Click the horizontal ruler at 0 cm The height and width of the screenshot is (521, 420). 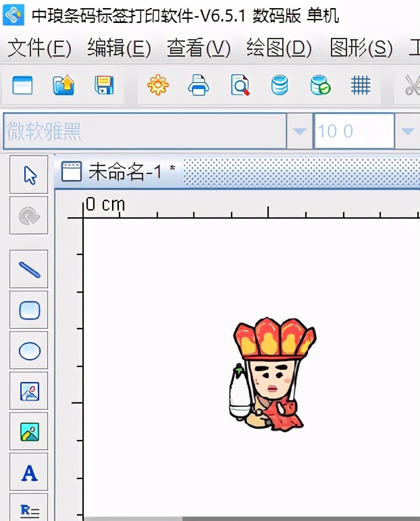point(105,204)
